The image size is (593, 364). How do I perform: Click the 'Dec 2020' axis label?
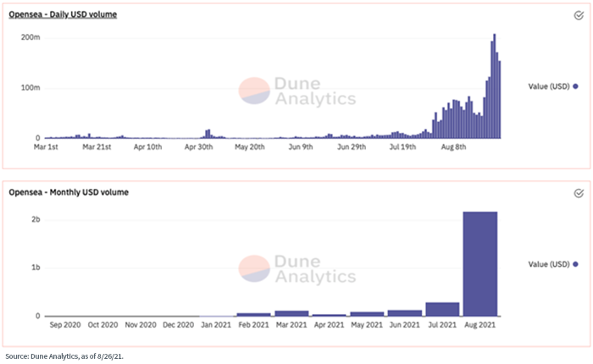click(178, 325)
